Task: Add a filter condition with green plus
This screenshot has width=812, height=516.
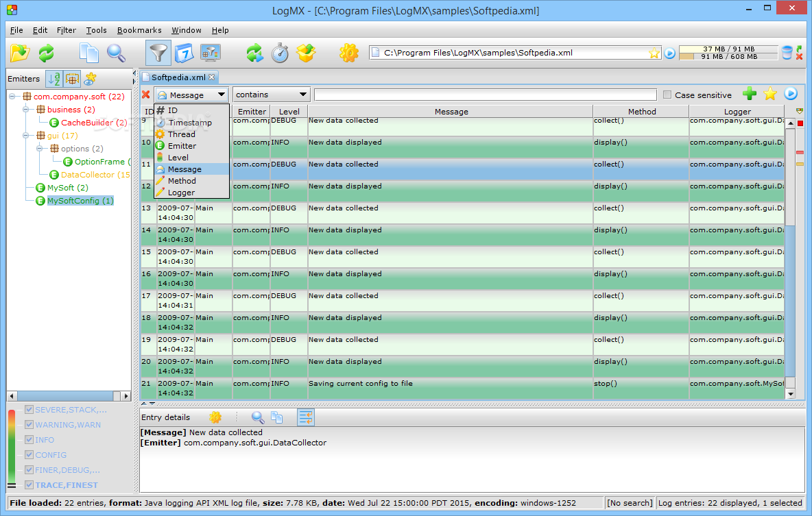Action: [750, 94]
